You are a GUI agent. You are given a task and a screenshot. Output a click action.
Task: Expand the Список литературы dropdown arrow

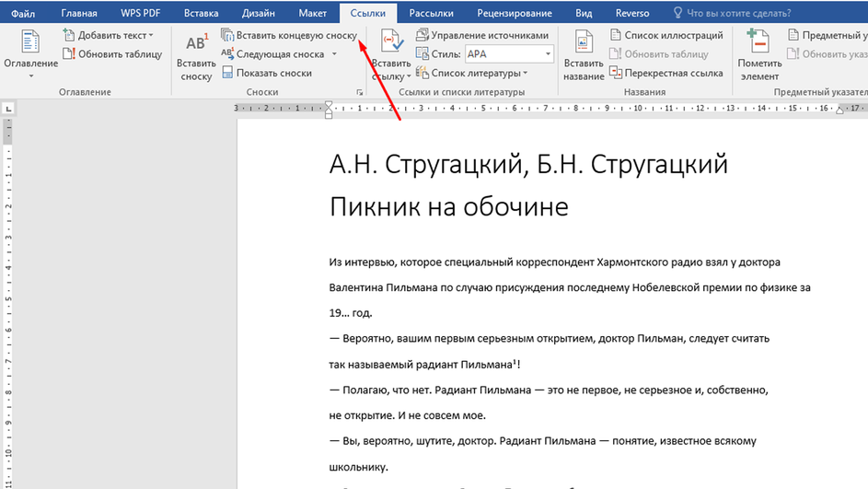coord(525,73)
